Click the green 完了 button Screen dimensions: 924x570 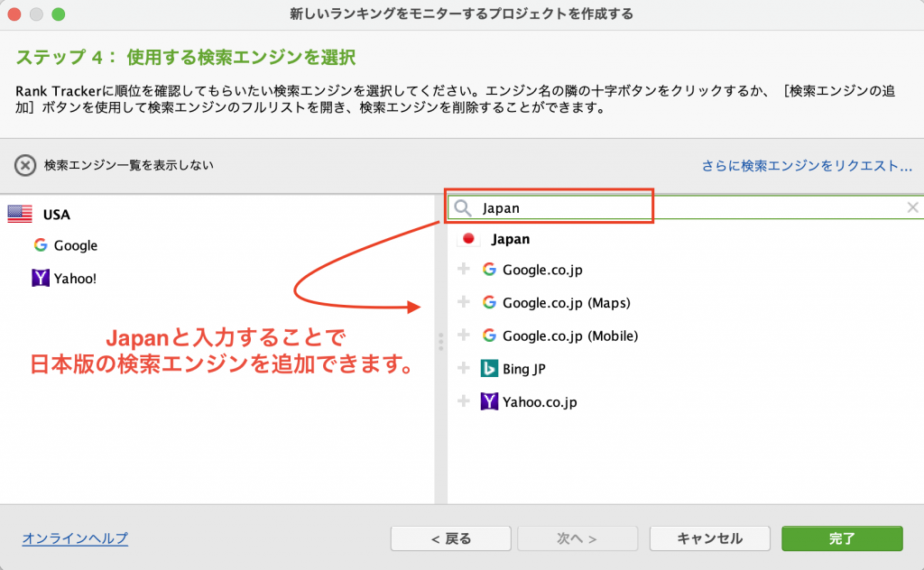click(842, 538)
